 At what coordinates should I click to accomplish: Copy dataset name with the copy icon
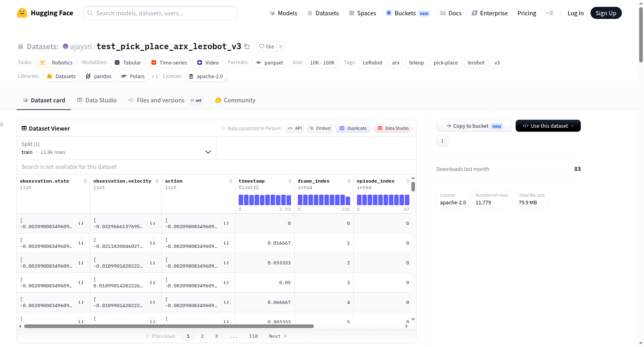[x=247, y=46]
